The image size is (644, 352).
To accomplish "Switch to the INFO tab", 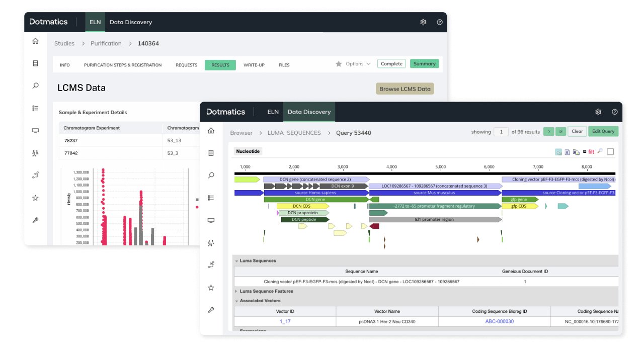I will click(x=65, y=65).
